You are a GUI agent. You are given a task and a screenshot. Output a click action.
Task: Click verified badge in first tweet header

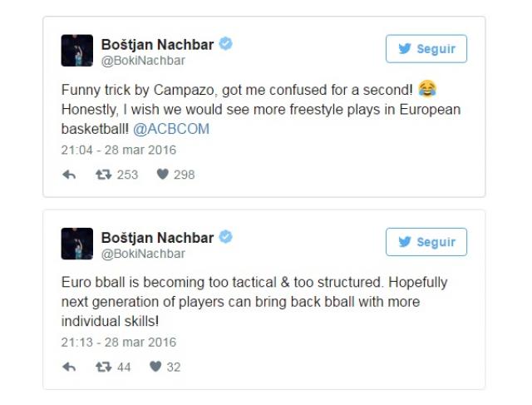(x=225, y=44)
